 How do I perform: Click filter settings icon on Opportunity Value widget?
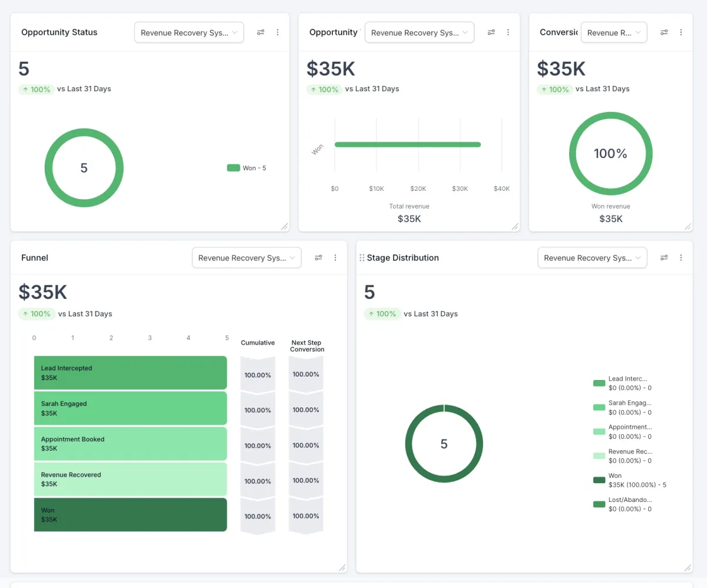[491, 32]
